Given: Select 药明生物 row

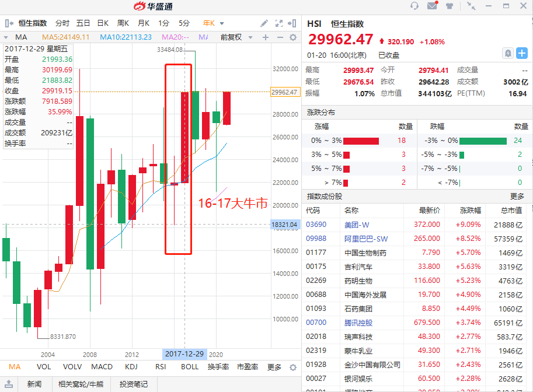Looking at the screenshot, I should 414,281.
